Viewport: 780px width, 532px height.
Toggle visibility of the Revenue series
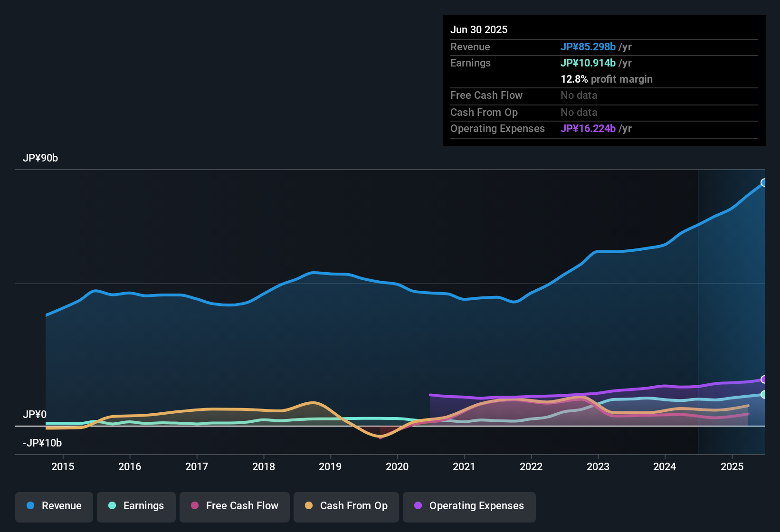click(54, 506)
